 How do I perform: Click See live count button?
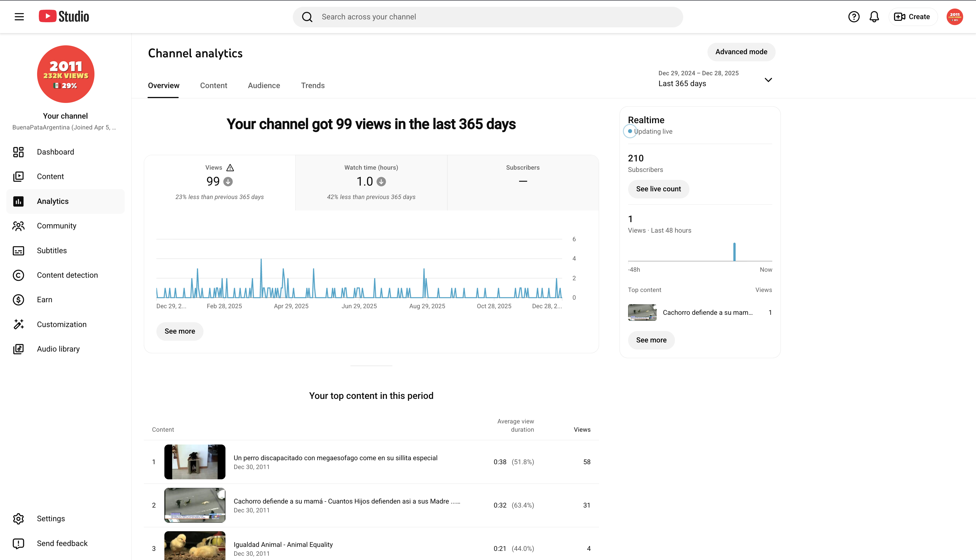click(x=658, y=189)
